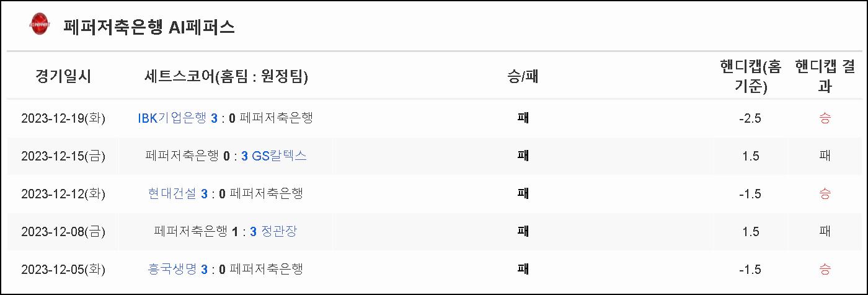Select the 2023-12-08(금) match date

[63, 231]
